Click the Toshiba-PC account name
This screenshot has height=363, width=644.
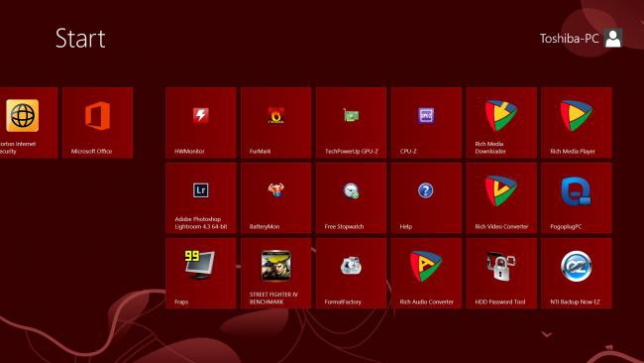(x=570, y=39)
